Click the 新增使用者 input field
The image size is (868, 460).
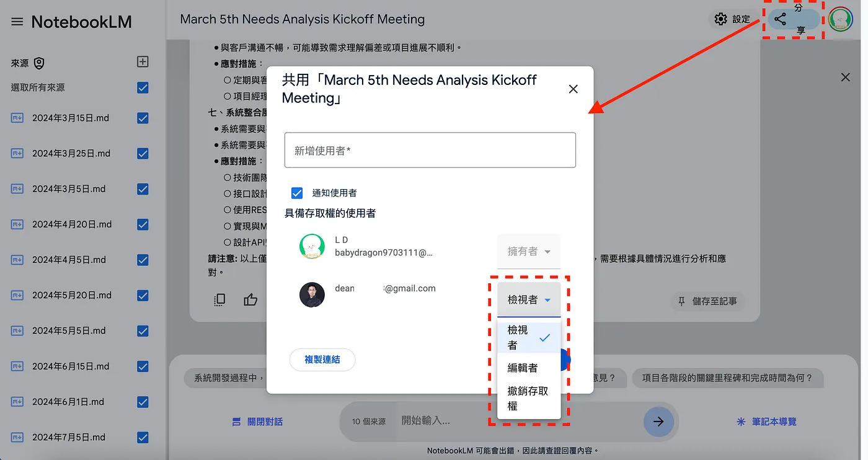pos(430,150)
